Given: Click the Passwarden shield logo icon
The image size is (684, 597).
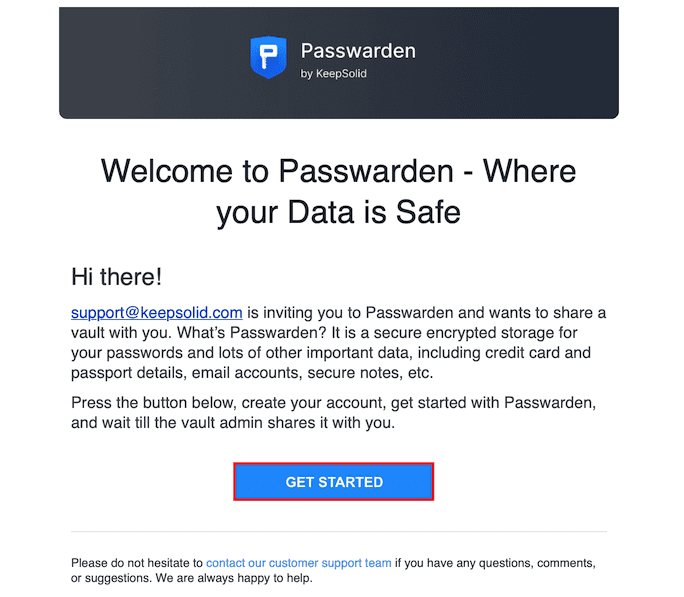Looking at the screenshot, I should [x=268, y=59].
